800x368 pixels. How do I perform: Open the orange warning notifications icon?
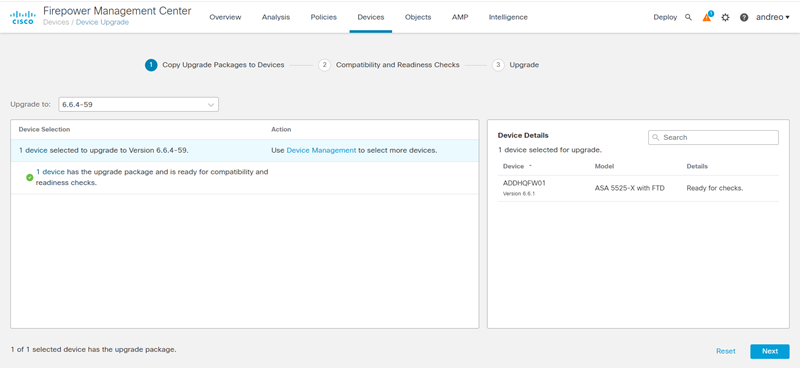tap(707, 17)
